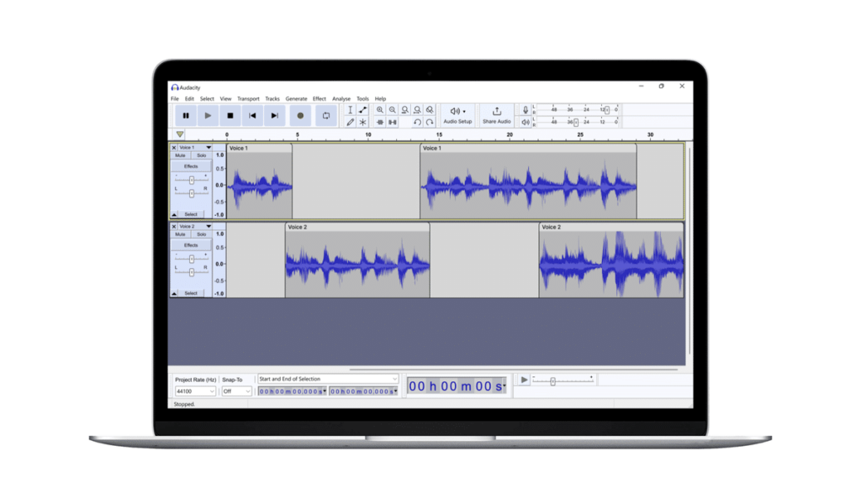
Task: Trim audio outside selection icon
Action: [x=380, y=123]
